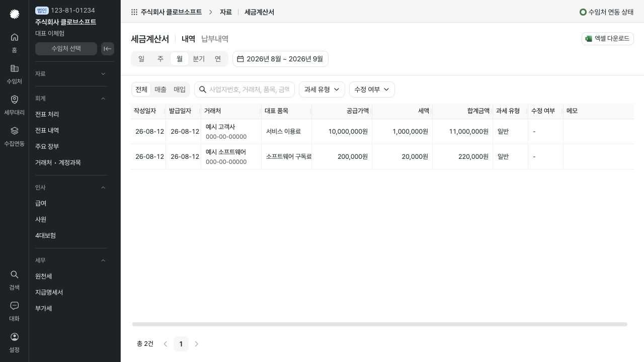Go to the previous page arrow
Screen dimensions: 644x362
[166, 344]
